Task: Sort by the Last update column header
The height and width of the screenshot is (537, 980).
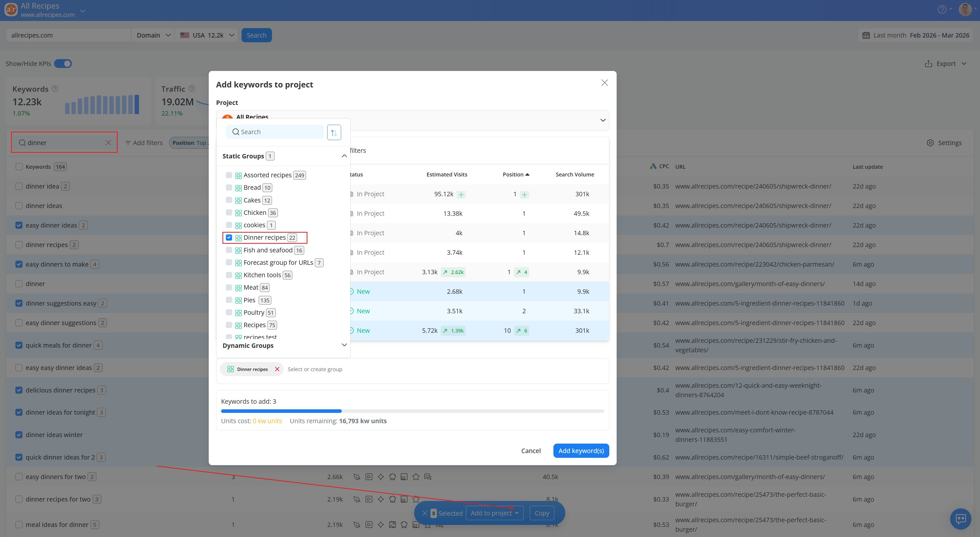Action: tap(867, 167)
